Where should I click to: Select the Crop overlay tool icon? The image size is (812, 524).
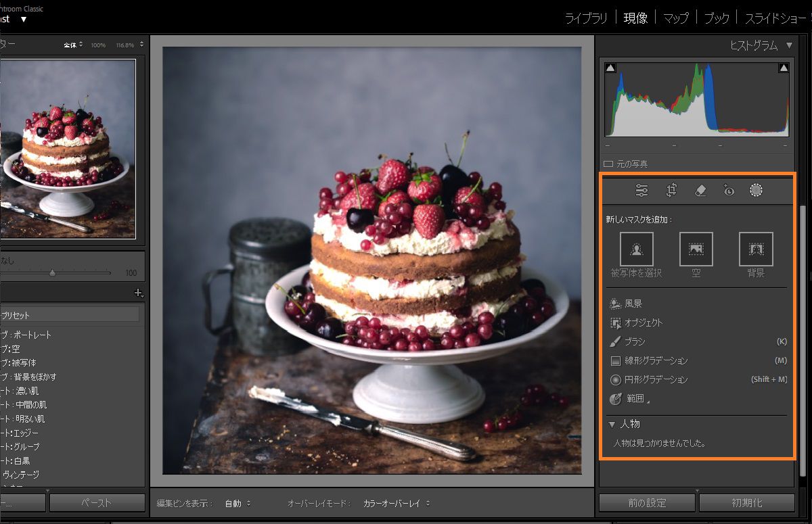[x=671, y=191]
